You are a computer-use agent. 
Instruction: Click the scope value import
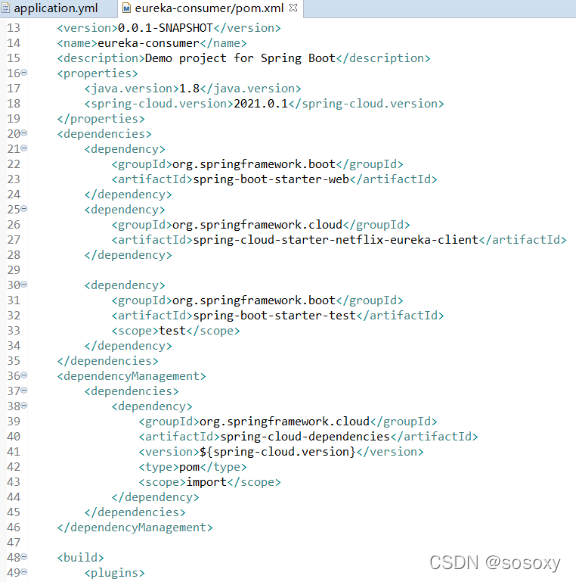coord(206,482)
